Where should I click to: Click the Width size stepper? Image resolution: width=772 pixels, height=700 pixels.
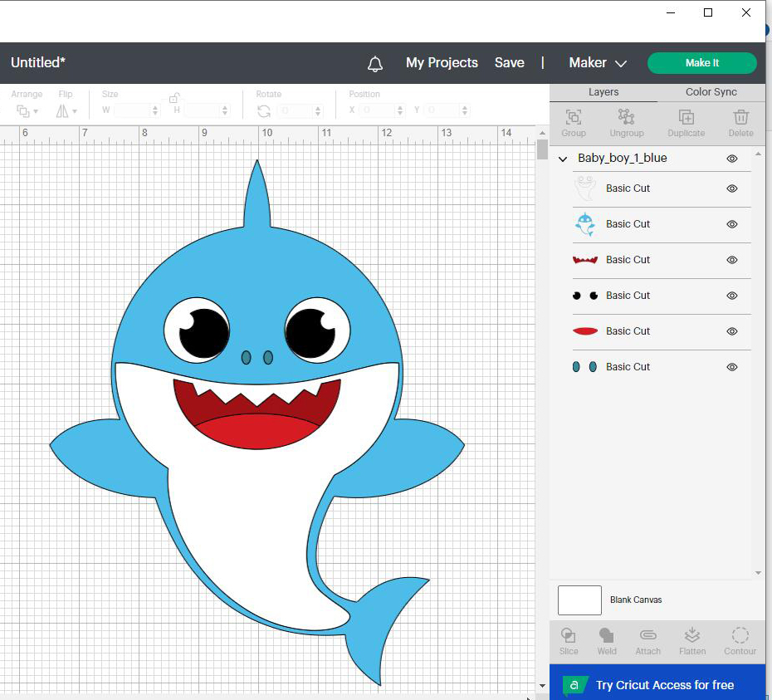click(x=155, y=110)
